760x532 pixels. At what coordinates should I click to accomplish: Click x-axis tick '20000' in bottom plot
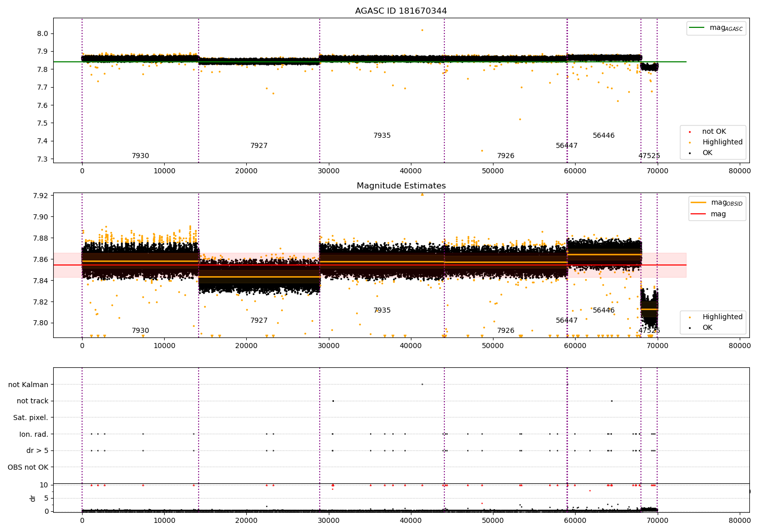point(246,520)
